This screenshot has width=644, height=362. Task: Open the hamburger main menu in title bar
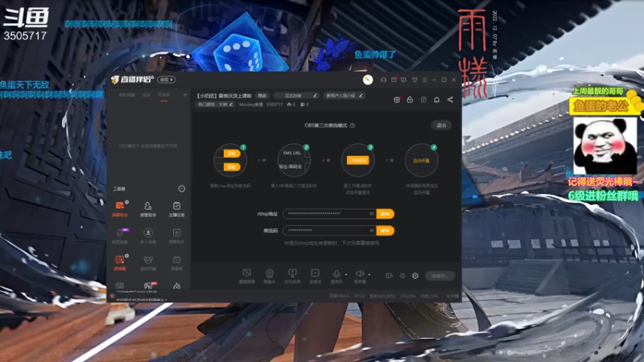(425, 80)
